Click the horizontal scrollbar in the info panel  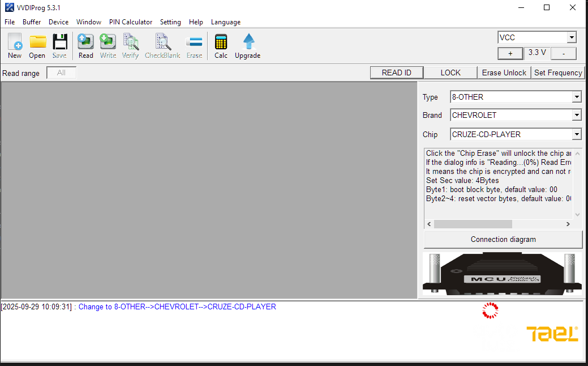click(x=473, y=224)
